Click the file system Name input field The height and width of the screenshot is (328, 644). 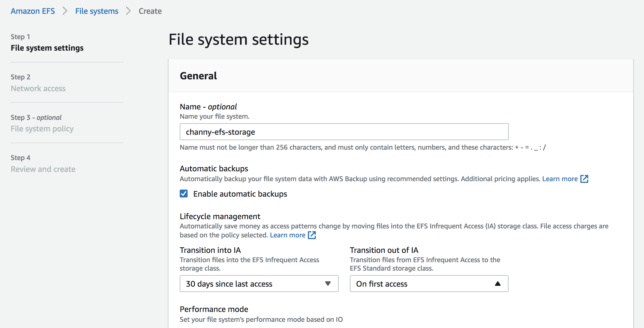344,132
